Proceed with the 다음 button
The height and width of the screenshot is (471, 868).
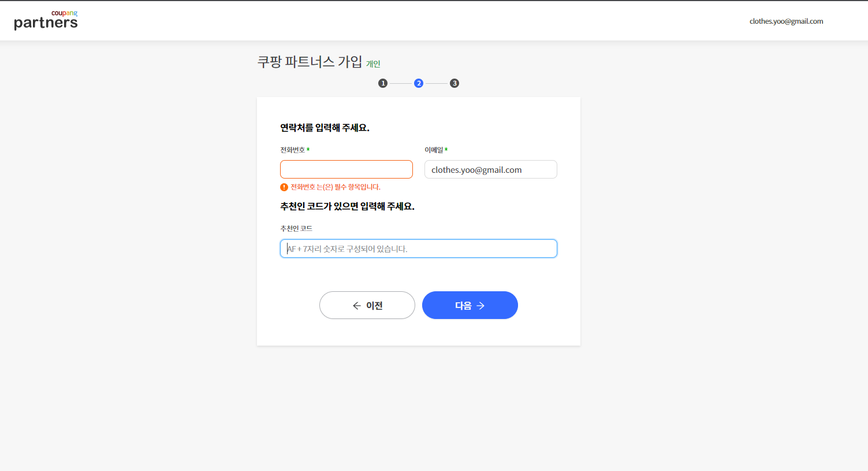(470, 305)
